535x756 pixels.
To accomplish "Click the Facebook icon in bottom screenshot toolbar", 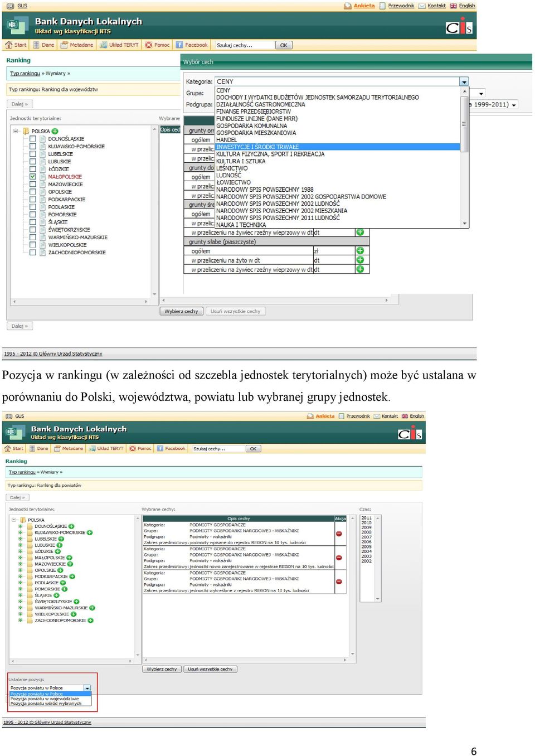I will (x=160, y=448).
